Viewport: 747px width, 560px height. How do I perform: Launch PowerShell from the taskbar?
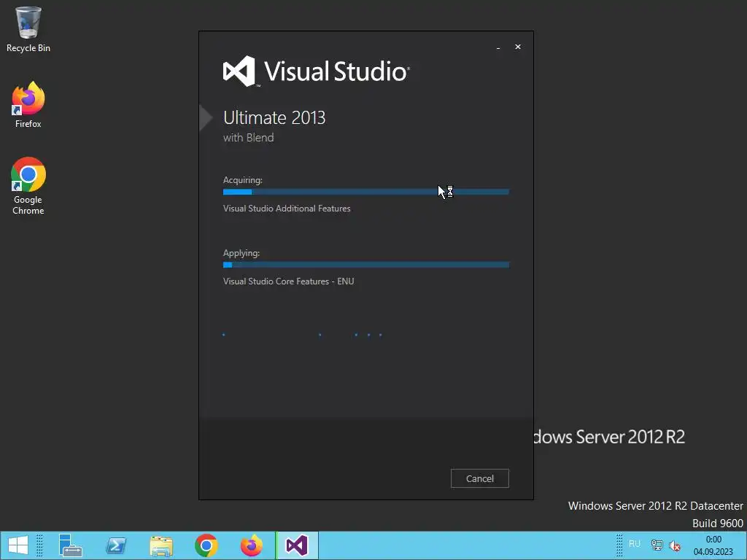tap(116, 545)
